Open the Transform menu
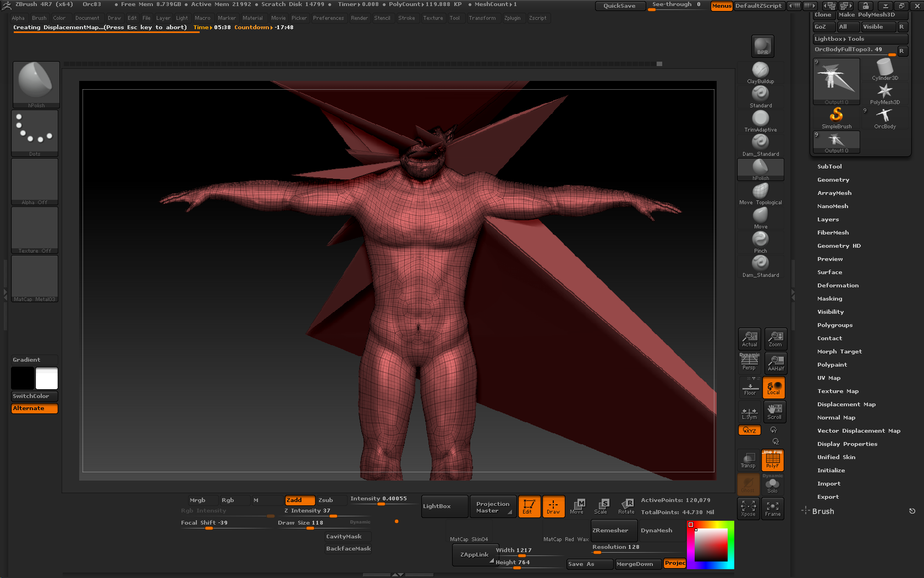 click(482, 18)
